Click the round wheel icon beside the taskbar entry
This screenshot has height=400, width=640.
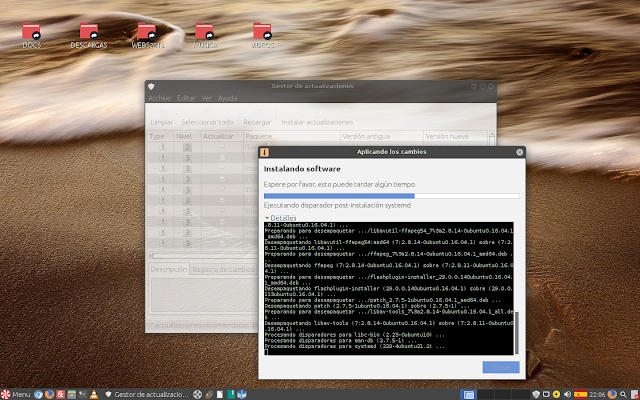click(198, 394)
